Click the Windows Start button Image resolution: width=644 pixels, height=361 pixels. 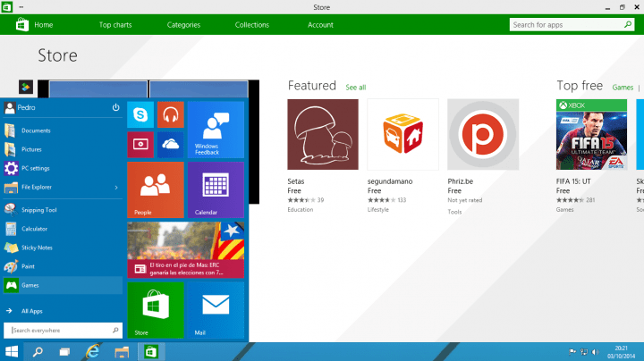pos(12,351)
